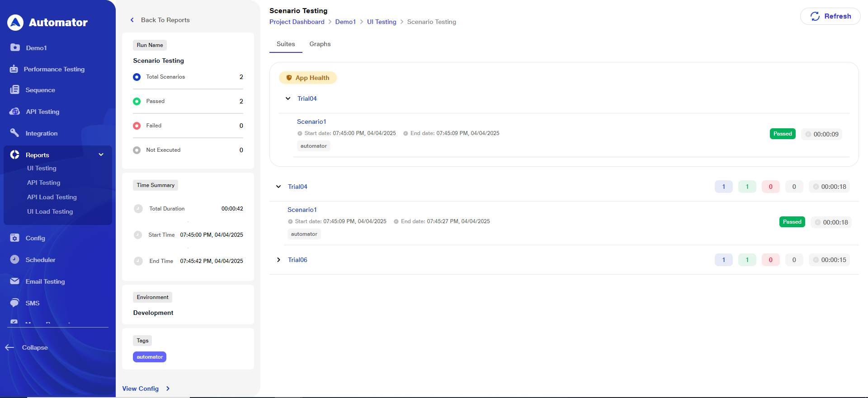Click the Not Executed gray circle icon
This screenshot has width=868, height=398.
(x=137, y=150)
